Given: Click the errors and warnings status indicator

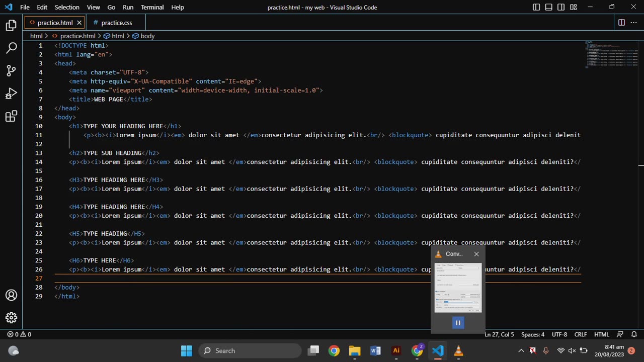Looking at the screenshot, I should [19, 334].
